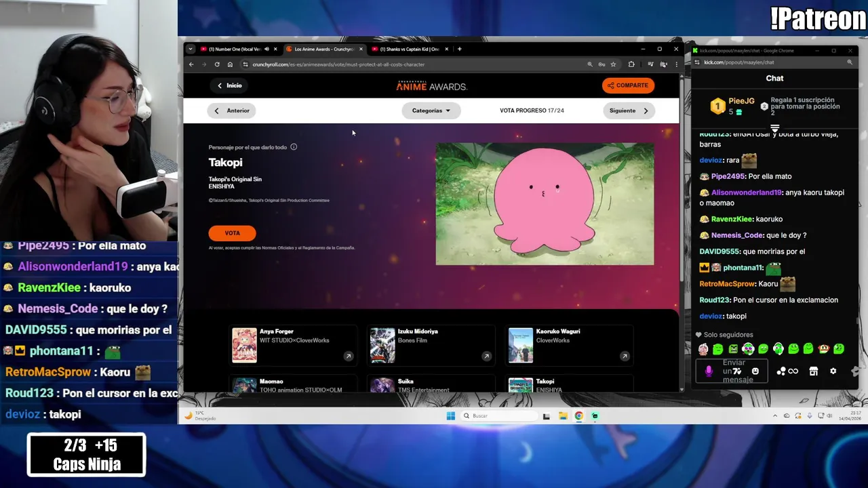The width and height of the screenshot is (868, 488).
Task: Select the Anya Forger thumbnail
Action: (x=245, y=346)
